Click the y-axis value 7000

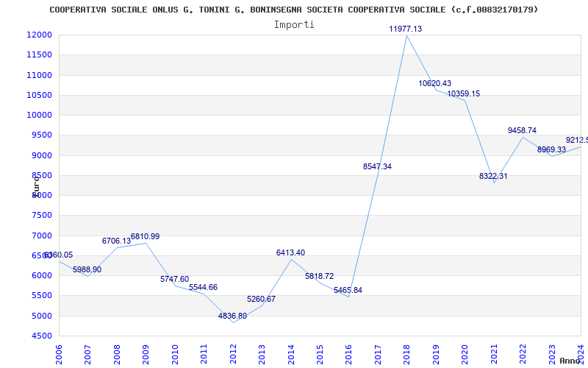click(41, 236)
